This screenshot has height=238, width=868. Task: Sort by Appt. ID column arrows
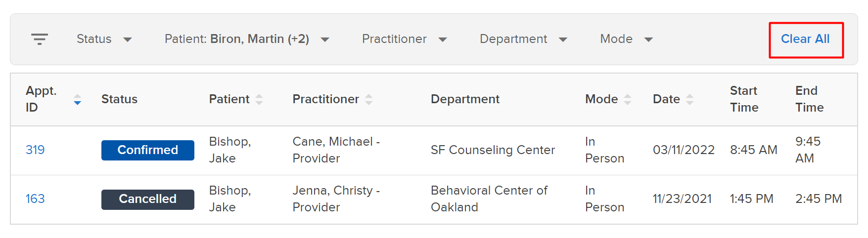pyautogui.click(x=77, y=99)
